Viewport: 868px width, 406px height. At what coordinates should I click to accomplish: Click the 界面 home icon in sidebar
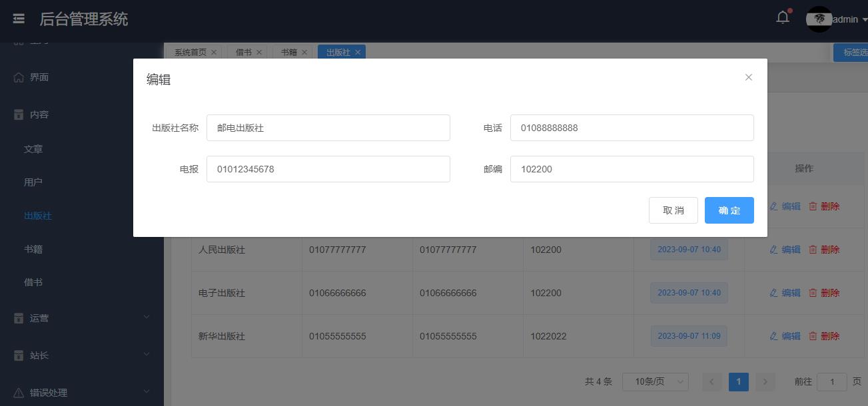19,77
